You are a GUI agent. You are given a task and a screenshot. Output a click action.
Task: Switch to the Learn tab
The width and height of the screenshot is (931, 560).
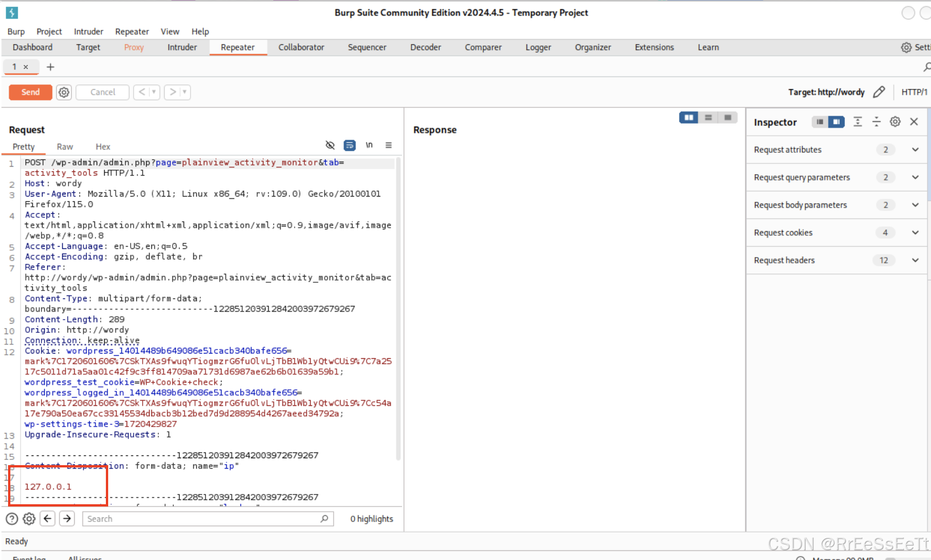tap(708, 47)
